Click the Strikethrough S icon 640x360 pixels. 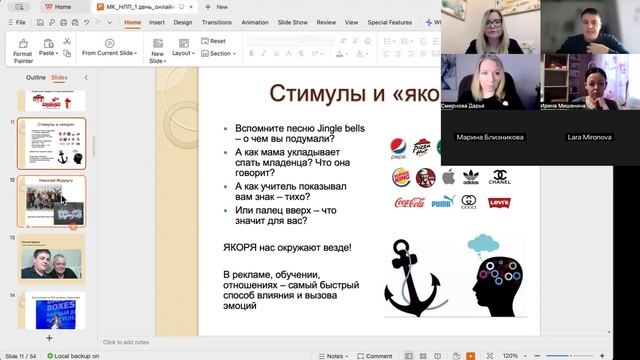[x=301, y=53]
